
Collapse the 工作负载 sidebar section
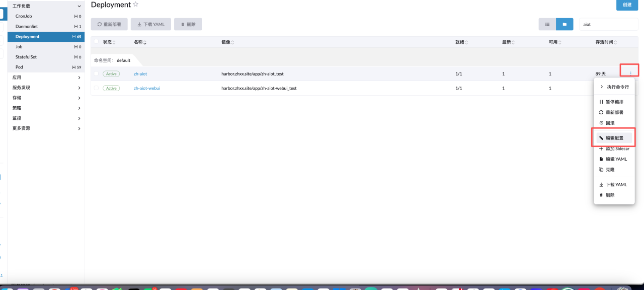(79, 6)
